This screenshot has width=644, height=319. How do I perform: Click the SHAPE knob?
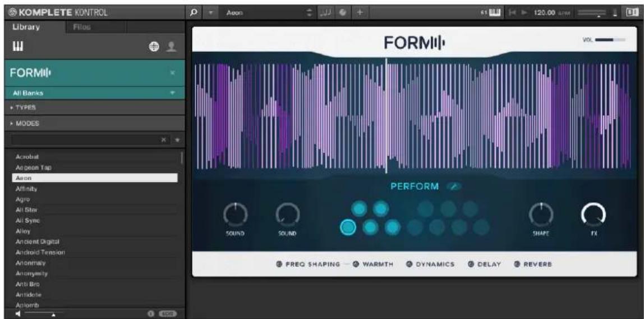pyautogui.click(x=541, y=215)
